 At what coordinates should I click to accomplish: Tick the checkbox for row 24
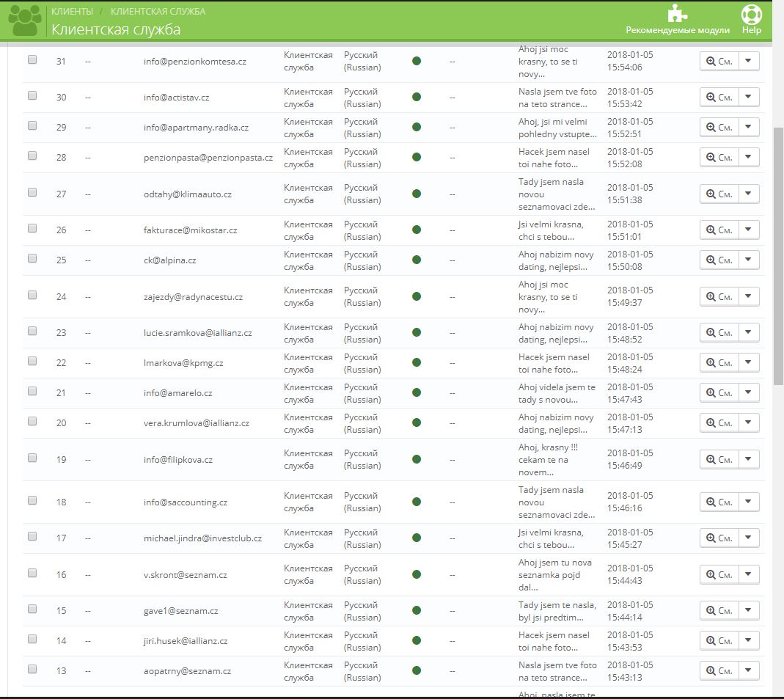32,295
